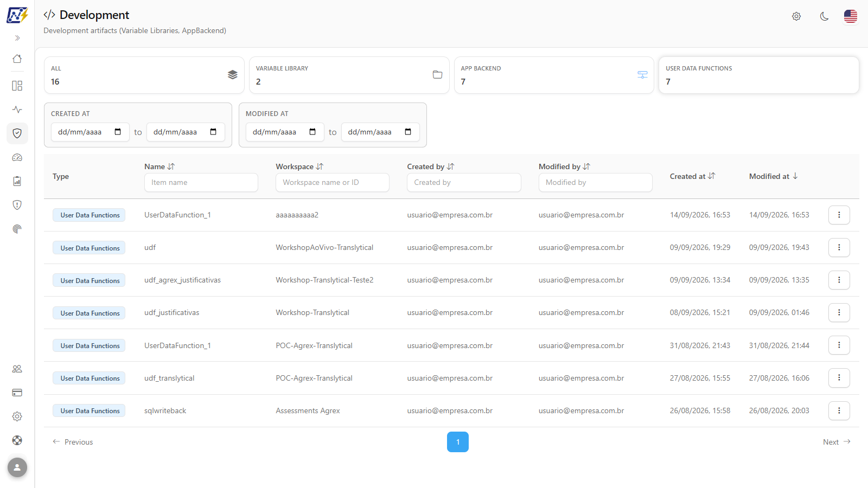Open the actions menu for udf_translytical row
The image size is (868, 488).
(839, 378)
